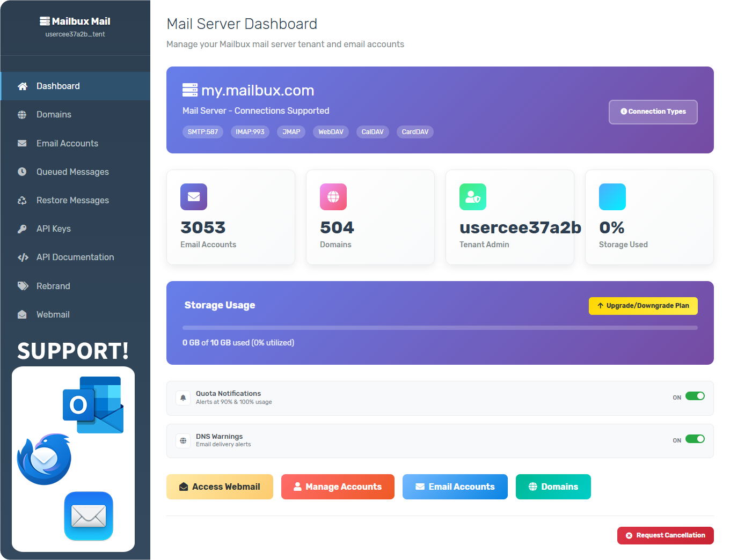Click the SUPPORT! heading in sidebar
Viewport: 730px width, 560px height.
pos(73,351)
